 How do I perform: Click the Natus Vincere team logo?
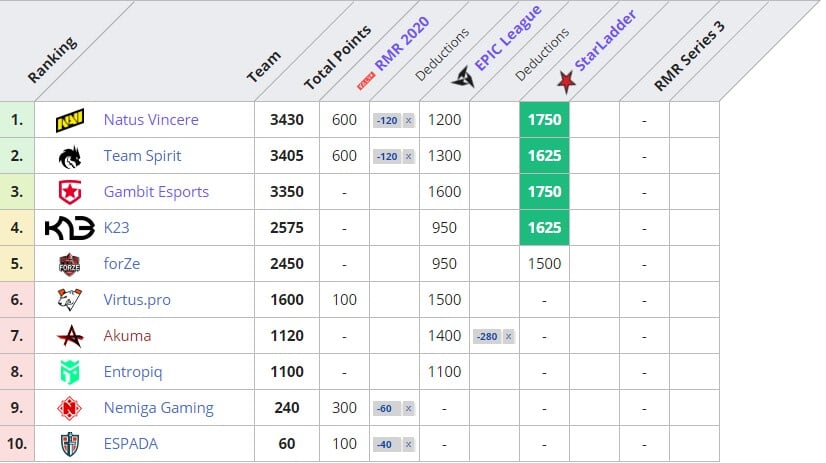(x=70, y=120)
